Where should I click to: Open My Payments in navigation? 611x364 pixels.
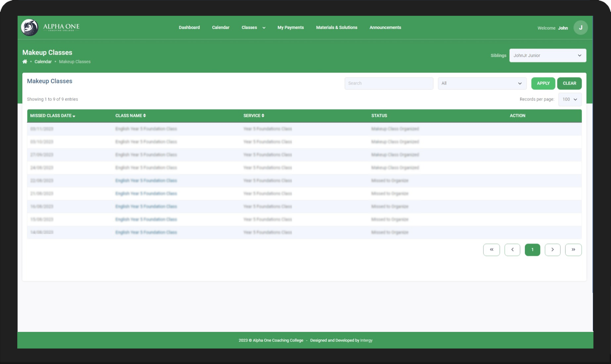point(291,27)
